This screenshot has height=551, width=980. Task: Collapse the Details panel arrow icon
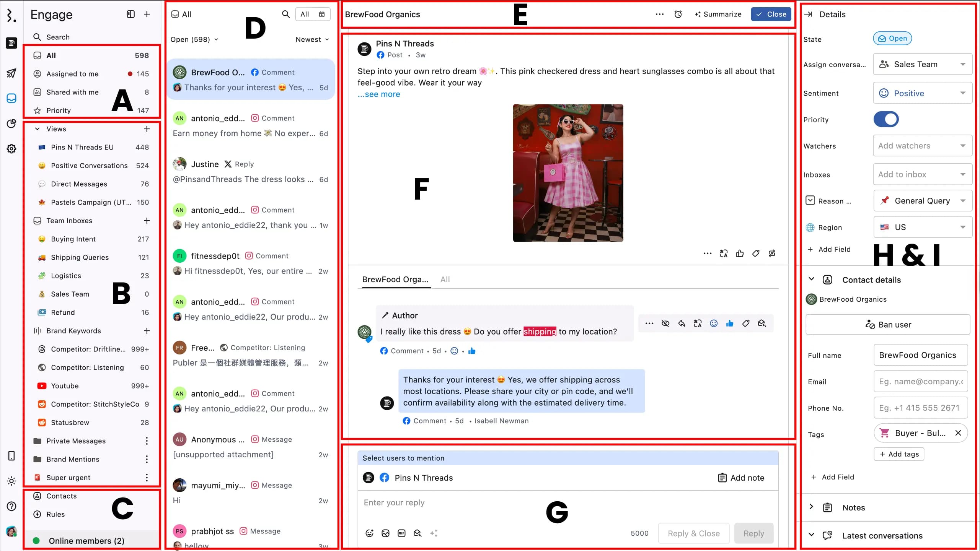(808, 14)
